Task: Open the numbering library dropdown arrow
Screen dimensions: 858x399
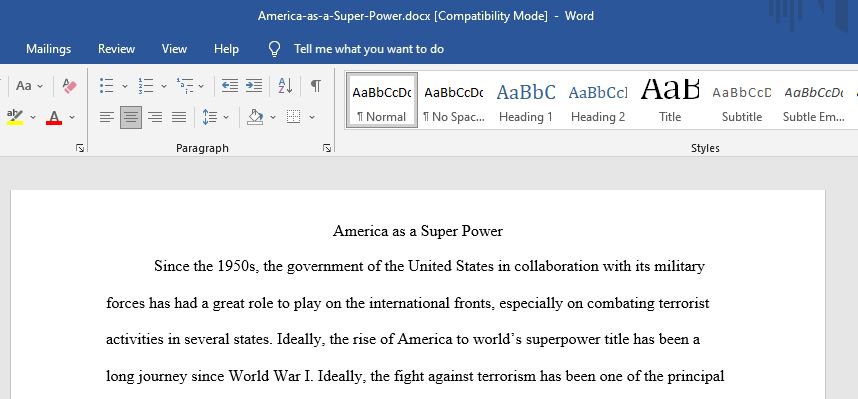Action: coord(164,86)
